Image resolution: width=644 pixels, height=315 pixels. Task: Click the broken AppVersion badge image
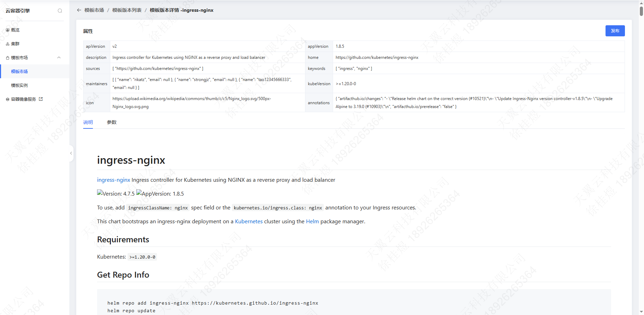click(x=160, y=193)
